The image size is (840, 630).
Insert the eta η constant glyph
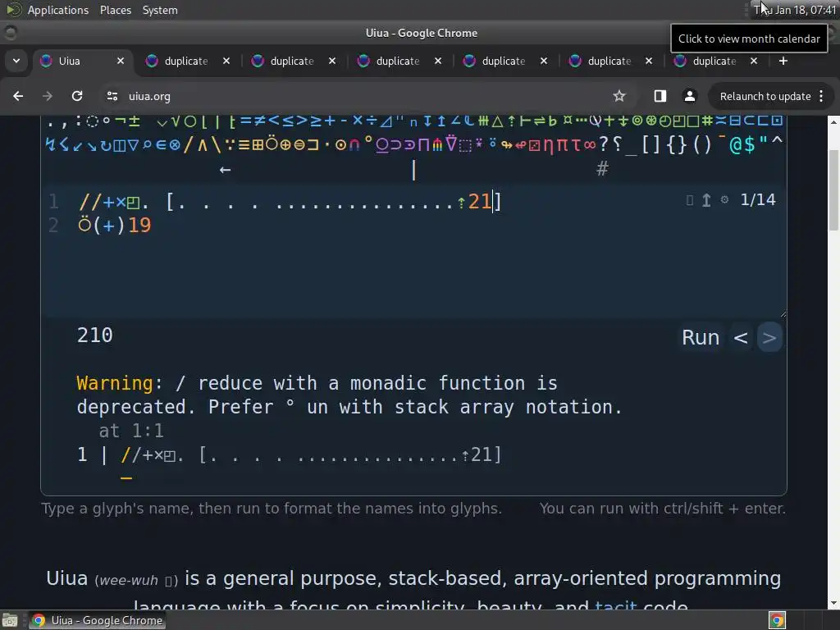(x=549, y=145)
